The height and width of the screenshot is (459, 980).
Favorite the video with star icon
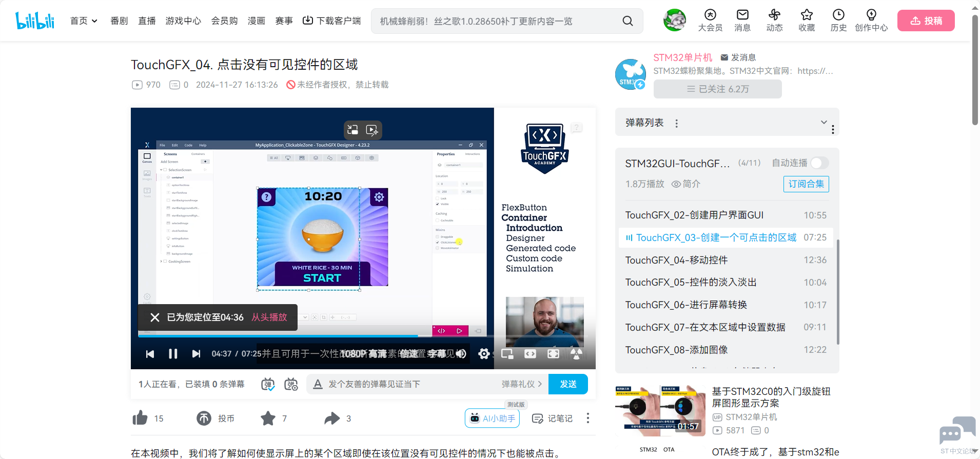(268, 418)
